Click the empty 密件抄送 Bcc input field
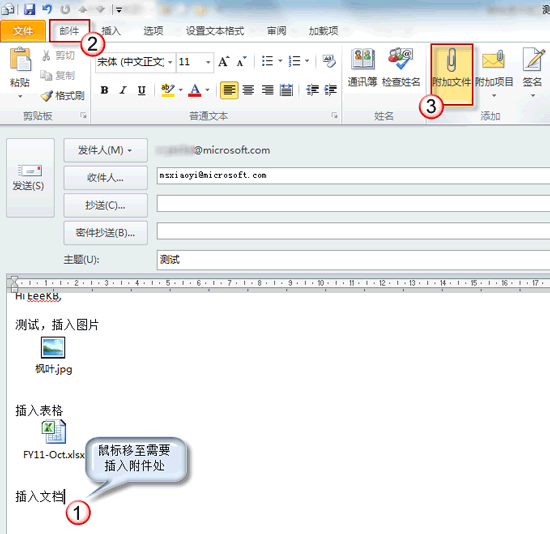This screenshot has height=534, width=550. 353,231
